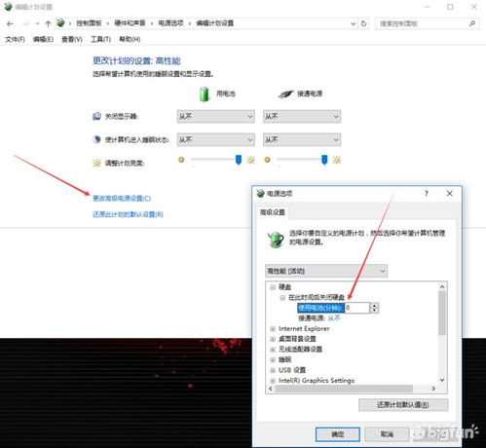Click the recent locations chevron in address bar
Image resolution: width=486 pixels, height=448 pixels.
click(354, 23)
